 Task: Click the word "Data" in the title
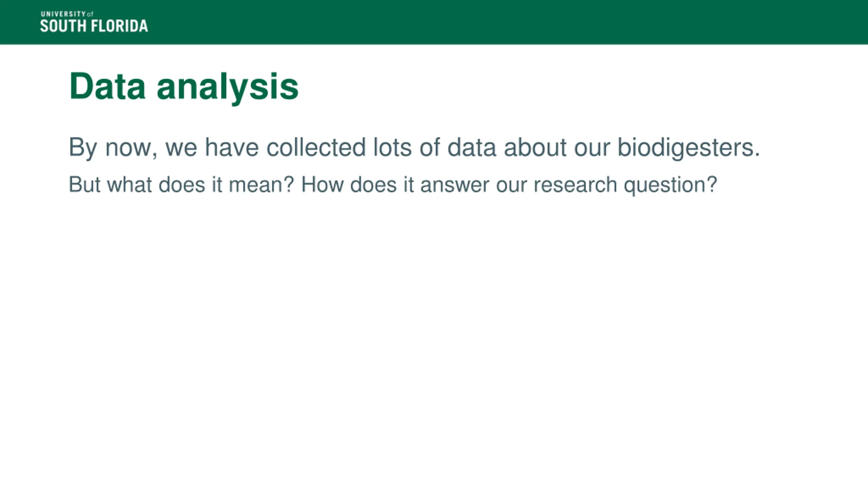107,87
